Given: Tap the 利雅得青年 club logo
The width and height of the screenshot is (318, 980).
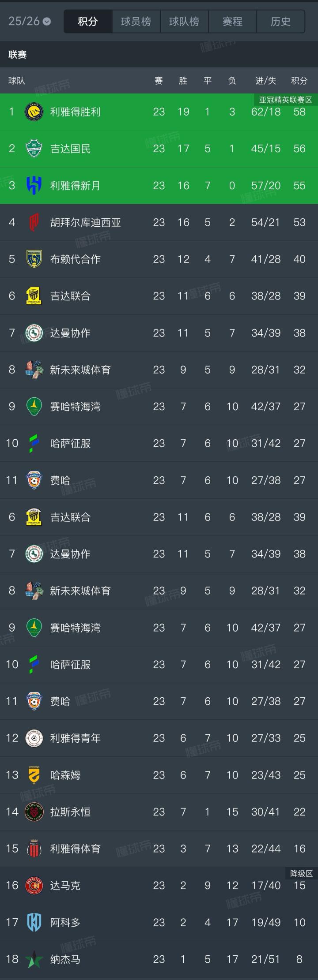Looking at the screenshot, I should [34, 738].
